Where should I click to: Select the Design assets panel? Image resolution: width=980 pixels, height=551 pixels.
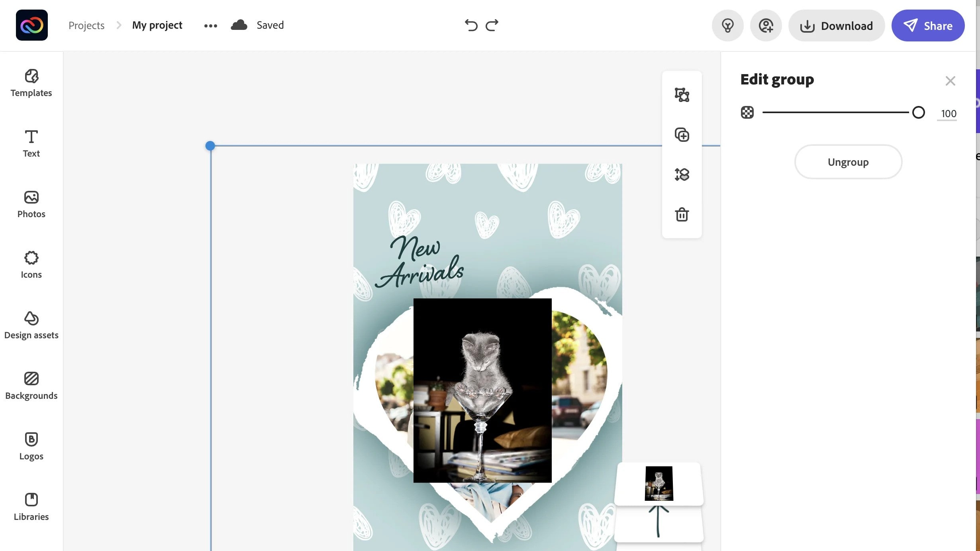coord(31,325)
